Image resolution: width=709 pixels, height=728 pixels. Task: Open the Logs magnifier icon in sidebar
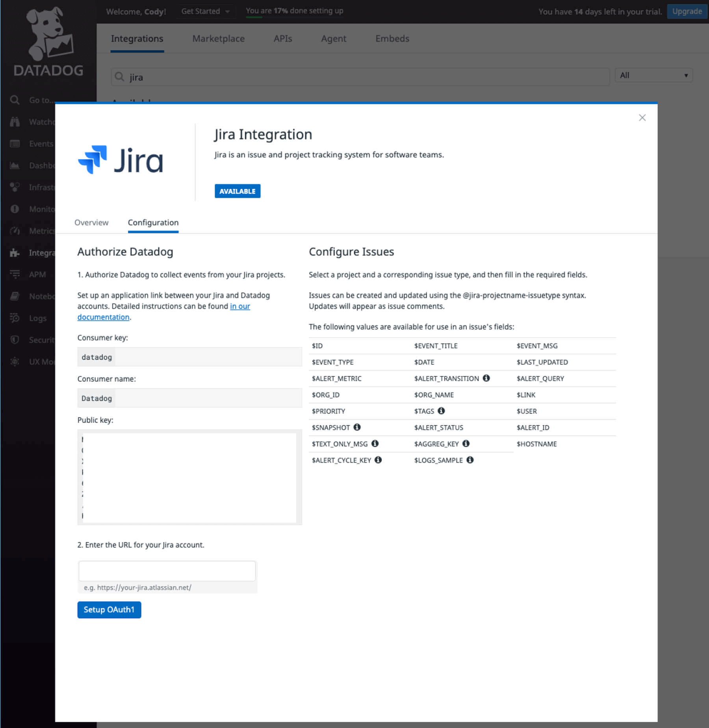[15, 318]
